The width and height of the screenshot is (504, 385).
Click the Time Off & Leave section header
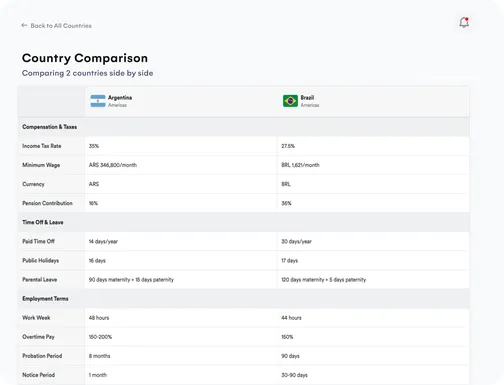click(x=43, y=222)
